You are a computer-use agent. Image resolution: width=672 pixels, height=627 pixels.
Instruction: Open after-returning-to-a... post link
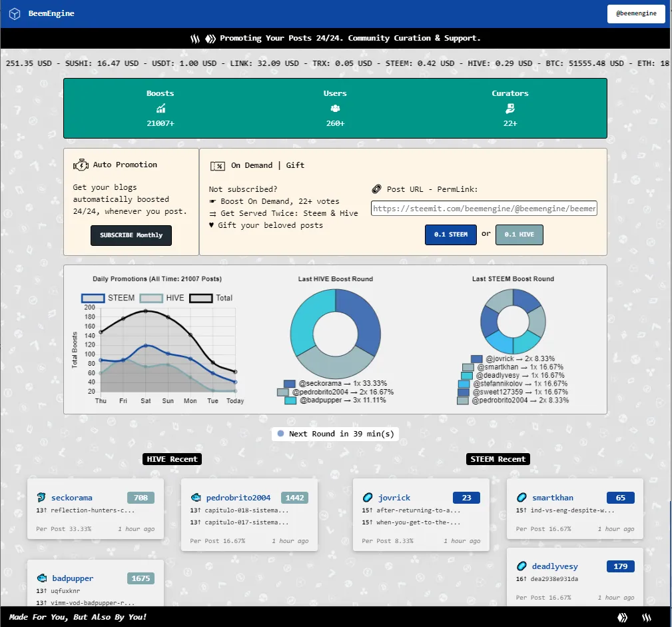click(x=418, y=510)
